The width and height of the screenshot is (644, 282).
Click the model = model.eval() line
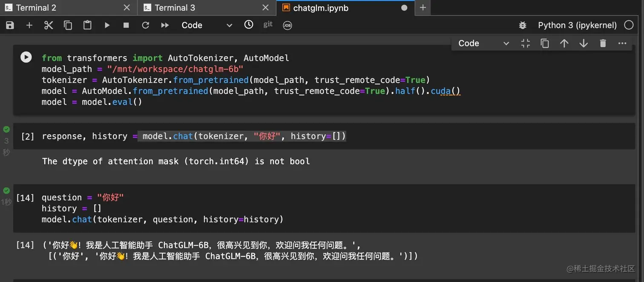click(92, 102)
